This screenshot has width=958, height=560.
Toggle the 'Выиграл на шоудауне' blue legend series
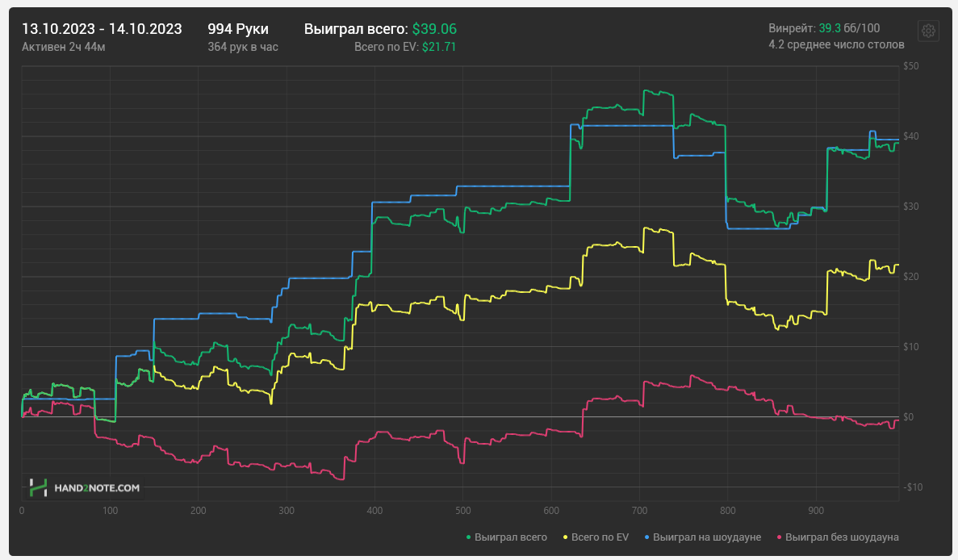pyautogui.click(x=703, y=537)
